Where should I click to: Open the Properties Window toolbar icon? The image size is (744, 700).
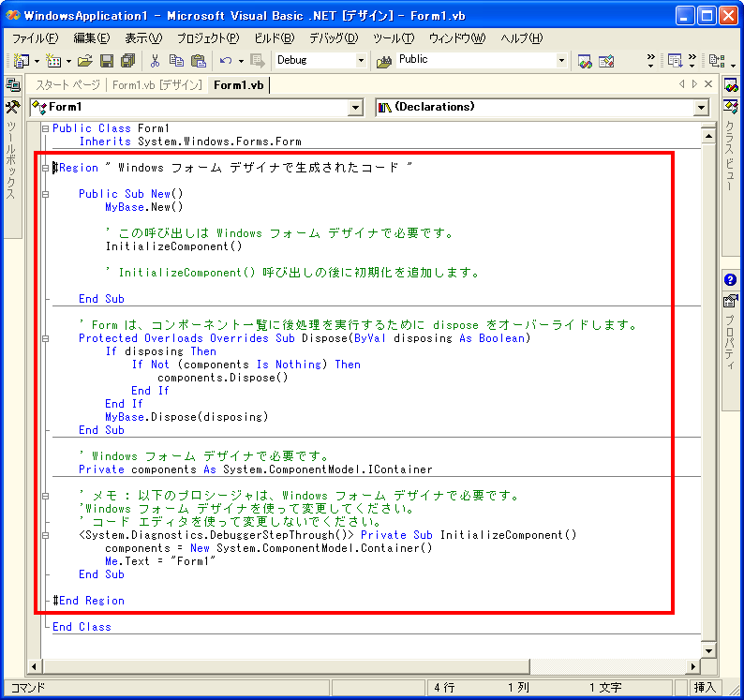pos(606,61)
